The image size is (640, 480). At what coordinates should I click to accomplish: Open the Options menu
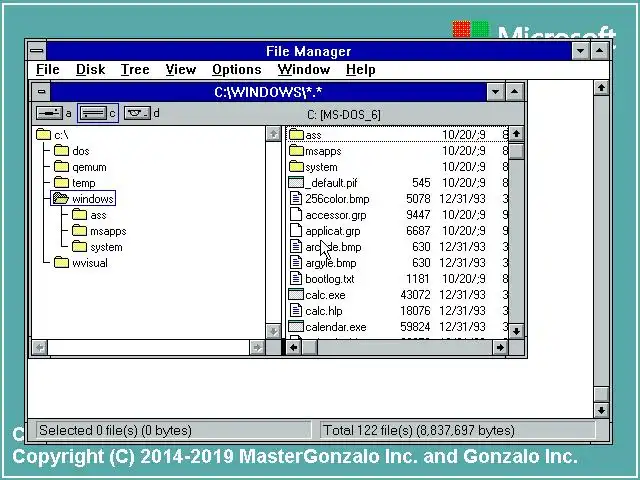237,70
